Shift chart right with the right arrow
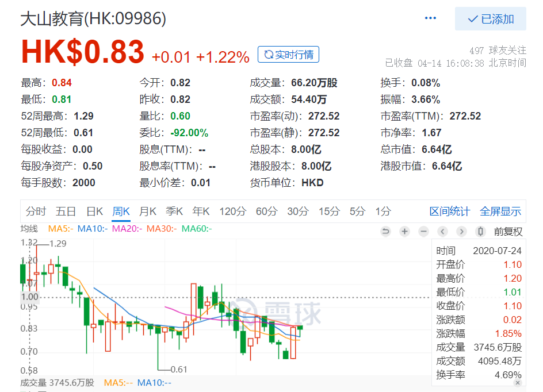Image resolution: width=543 pixels, height=392 pixels. tap(461, 232)
